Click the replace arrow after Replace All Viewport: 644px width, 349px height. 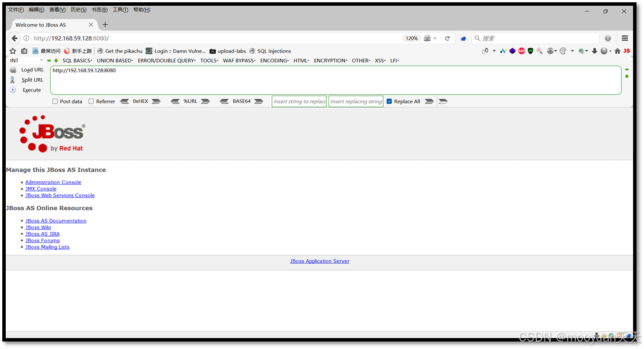(429, 101)
